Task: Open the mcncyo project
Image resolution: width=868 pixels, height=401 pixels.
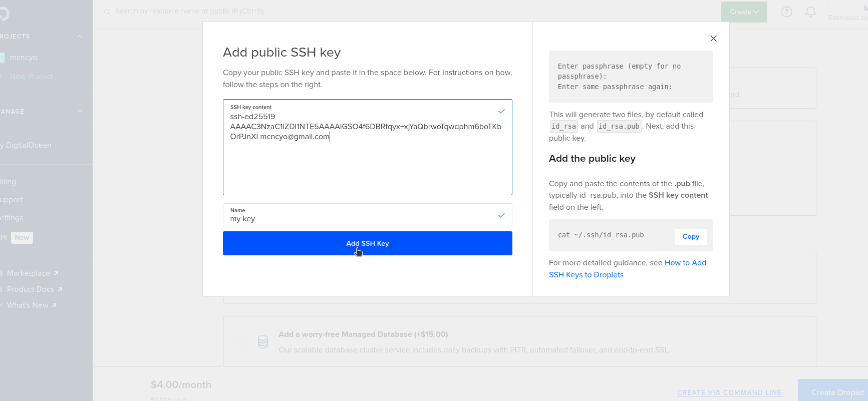Action: pyautogui.click(x=23, y=58)
